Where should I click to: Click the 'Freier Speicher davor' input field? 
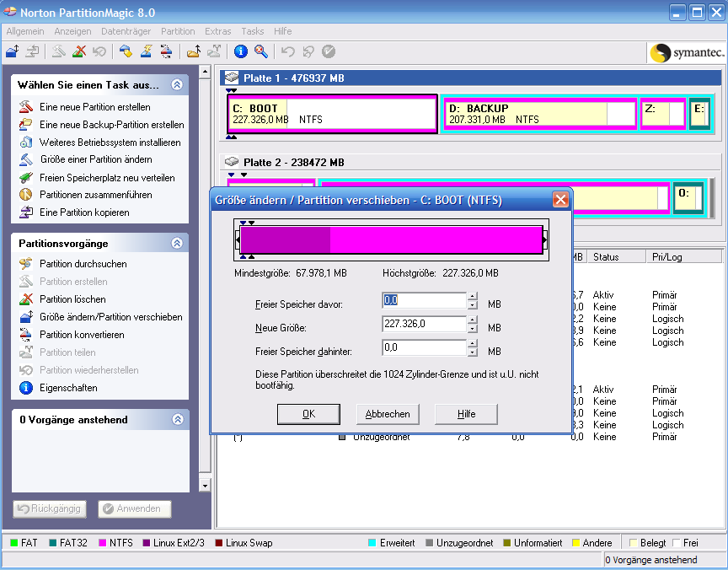pos(425,300)
